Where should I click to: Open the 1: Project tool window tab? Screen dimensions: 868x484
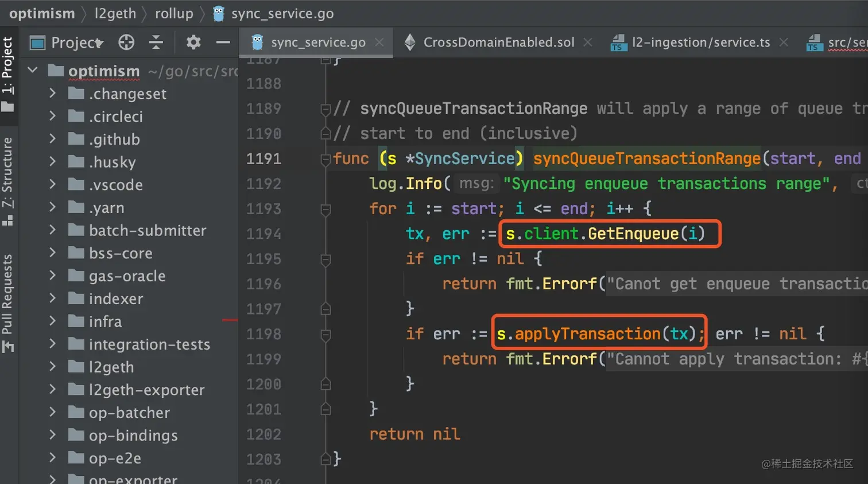(x=7, y=73)
